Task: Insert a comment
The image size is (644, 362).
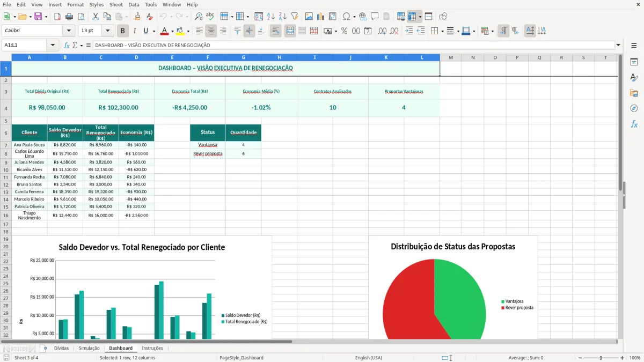Action: pyautogui.click(x=375, y=17)
